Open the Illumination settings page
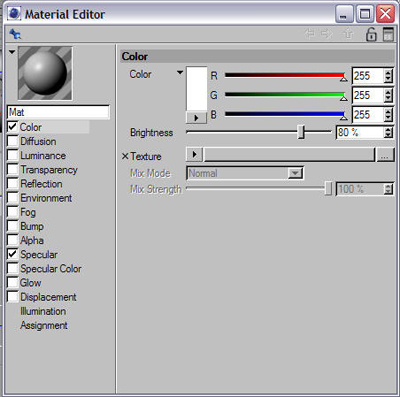 pyautogui.click(x=43, y=311)
